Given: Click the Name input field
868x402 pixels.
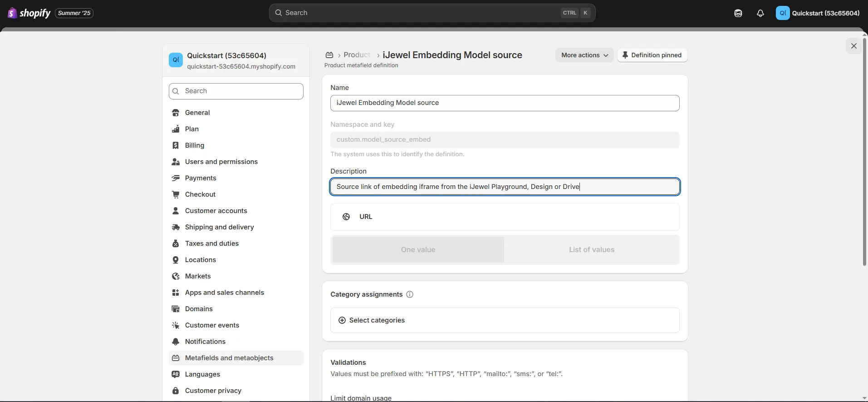Looking at the screenshot, I should click(x=505, y=103).
